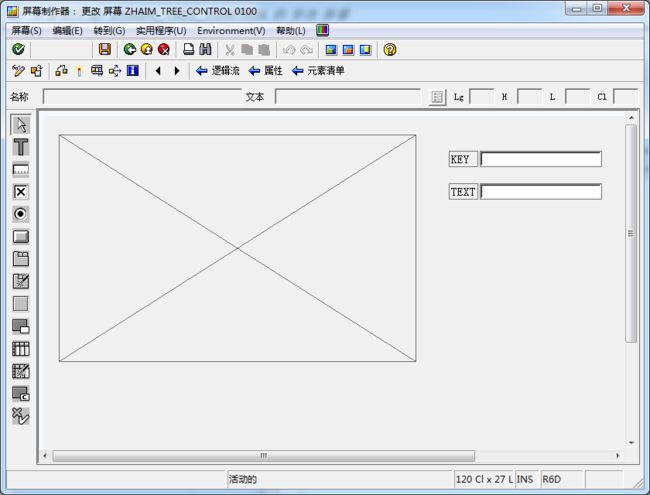This screenshot has height=495, width=650.
Task: Open the 实用程序(U) menu
Action: [x=161, y=31]
